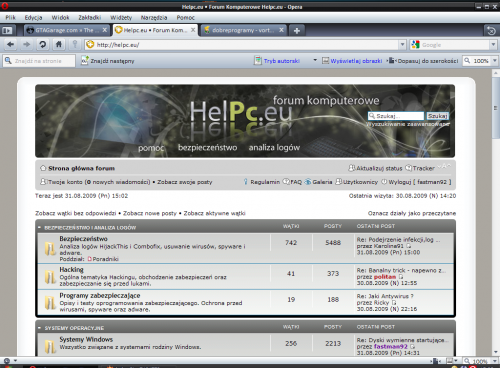Open the Edycja menu

[33, 17]
